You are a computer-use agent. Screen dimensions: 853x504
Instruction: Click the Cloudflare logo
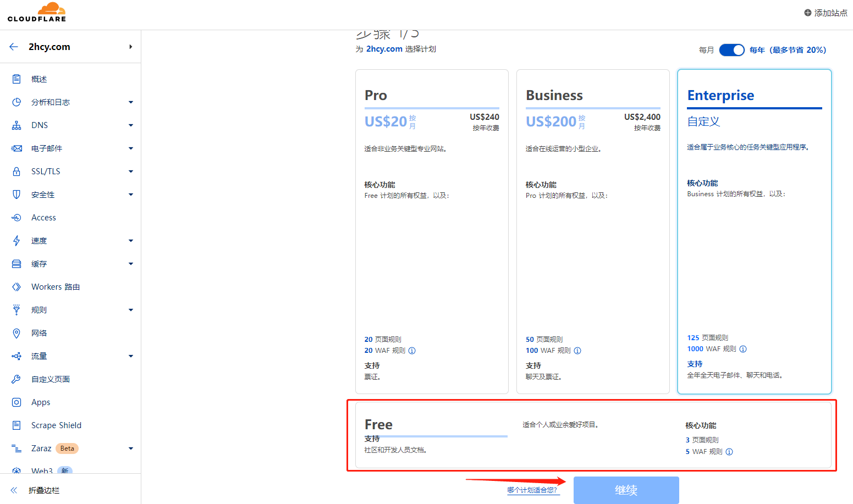click(x=37, y=12)
